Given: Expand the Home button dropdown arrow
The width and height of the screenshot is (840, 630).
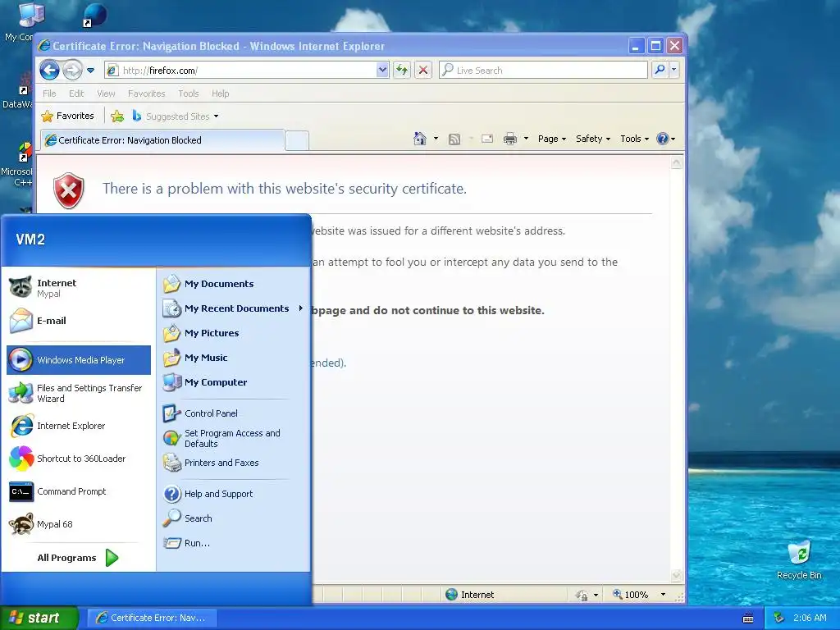Looking at the screenshot, I should pyautogui.click(x=436, y=139).
